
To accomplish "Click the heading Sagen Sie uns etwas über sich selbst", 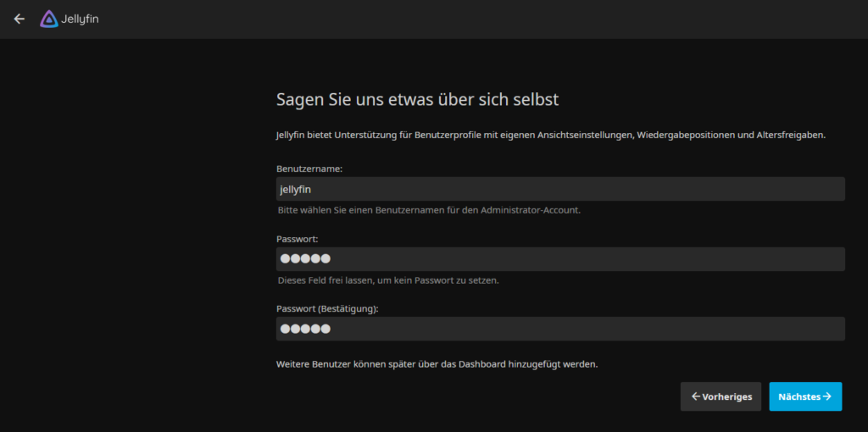I will 417,100.
